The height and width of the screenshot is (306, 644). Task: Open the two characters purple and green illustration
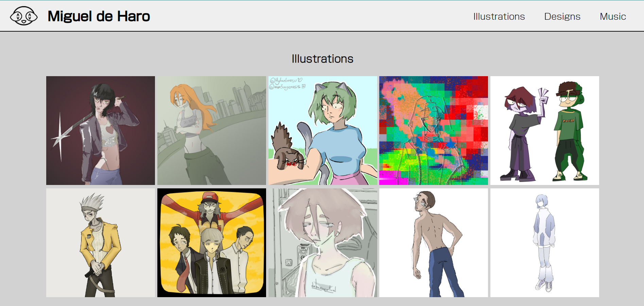click(544, 131)
